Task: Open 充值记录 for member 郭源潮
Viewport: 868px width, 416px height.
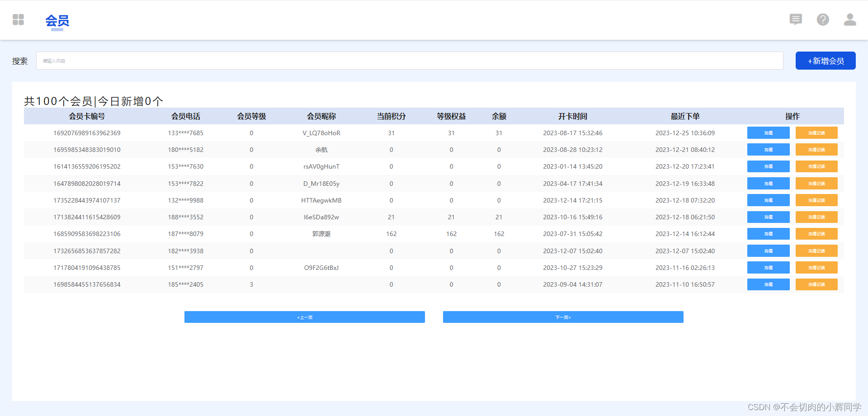Action: (816, 234)
